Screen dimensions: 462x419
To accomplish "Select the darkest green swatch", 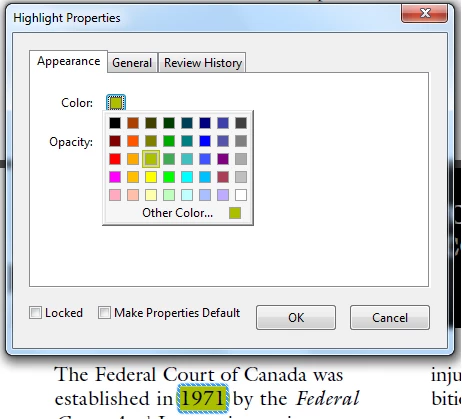I will click(x=169, y=123).
